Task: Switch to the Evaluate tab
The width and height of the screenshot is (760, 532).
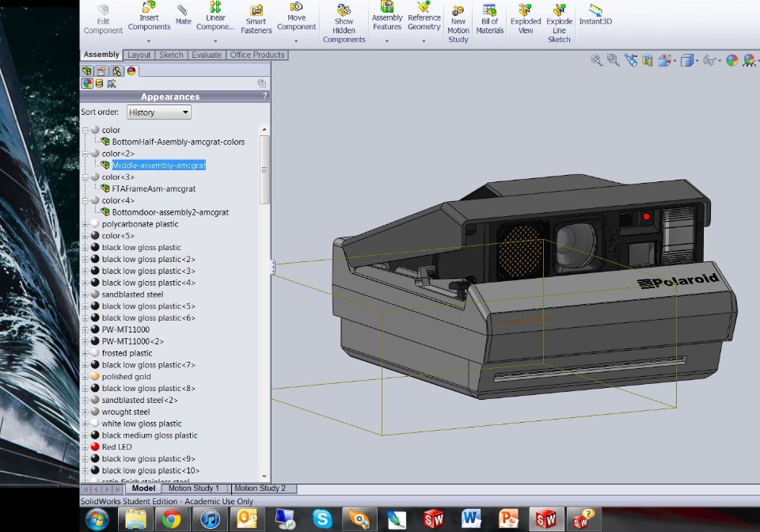Action: pos(207,55)
